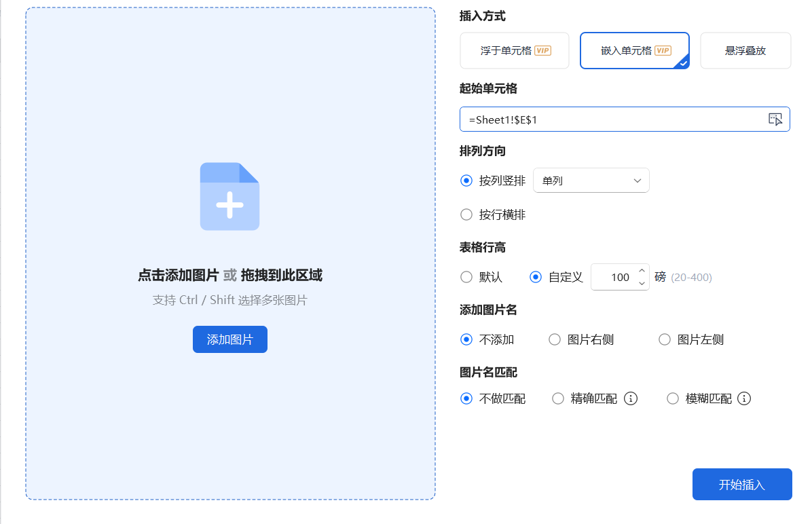Select 不添加 image name option
The height and width of the screenshot is (524, 812).
[466, 339]
